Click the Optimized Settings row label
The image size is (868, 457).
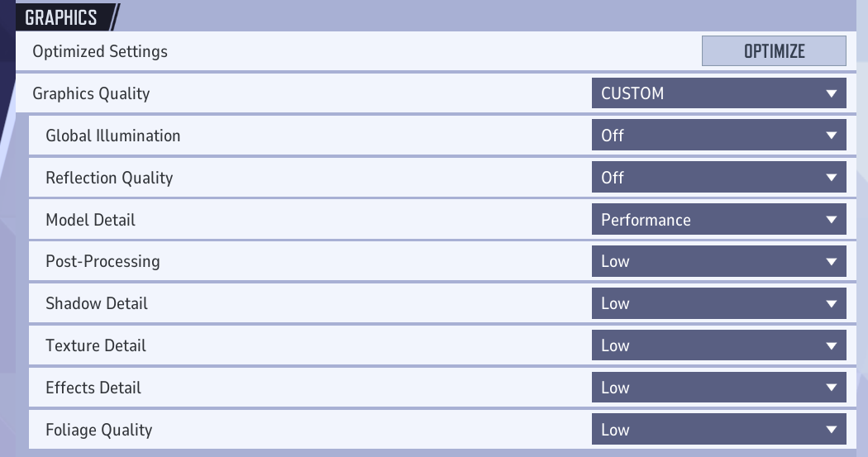click(100, 51)
